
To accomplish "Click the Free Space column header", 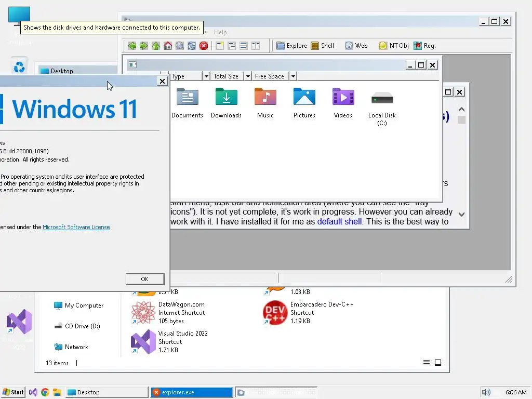I will (270, 76).
